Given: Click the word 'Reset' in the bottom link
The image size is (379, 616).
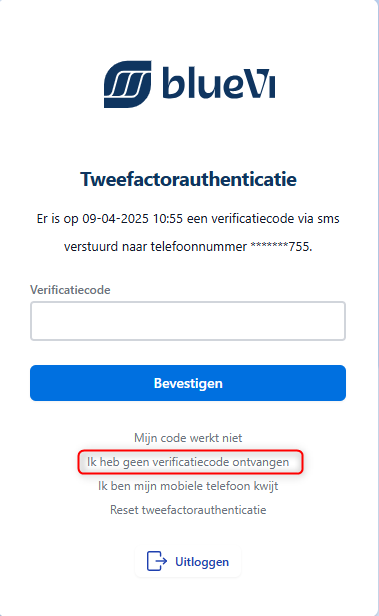Looking at the screenshot, I should [x=124, y=510].
